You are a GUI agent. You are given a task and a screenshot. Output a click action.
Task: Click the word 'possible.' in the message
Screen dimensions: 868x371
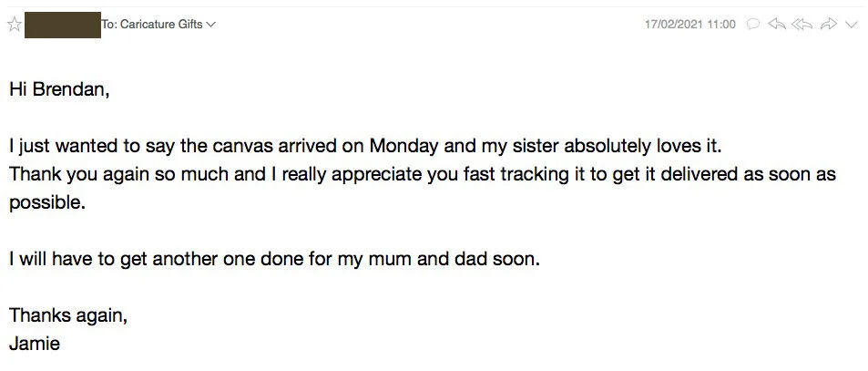47,202
